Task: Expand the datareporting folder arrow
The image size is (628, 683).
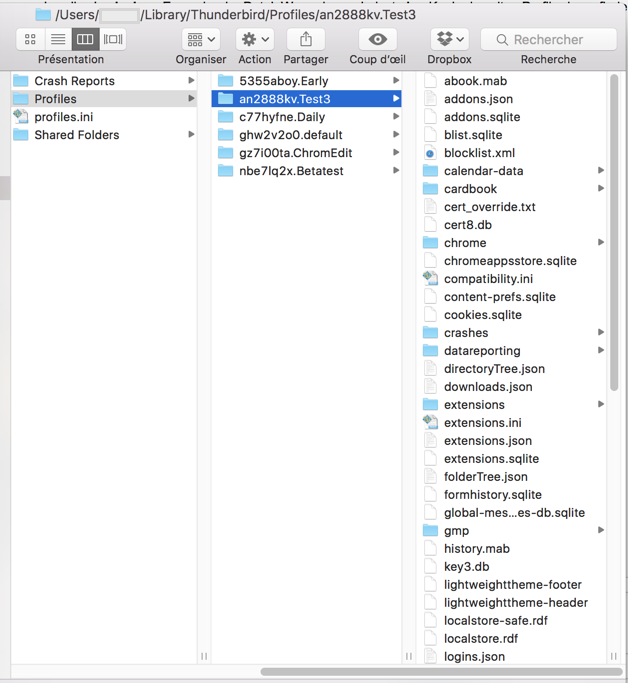Action: tap(601, 350)
